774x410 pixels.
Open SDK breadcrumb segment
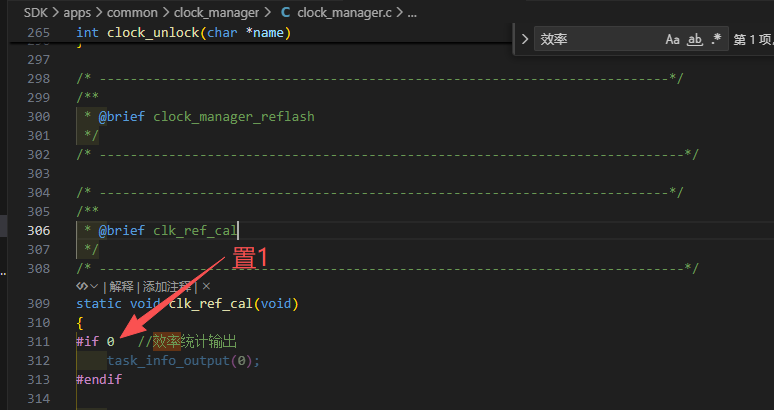tap(36, 13)
